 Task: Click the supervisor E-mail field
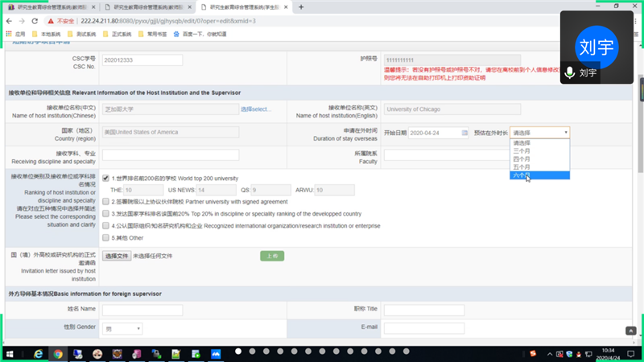click(424, 328)
